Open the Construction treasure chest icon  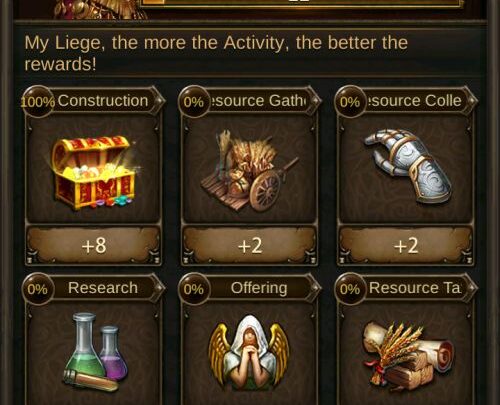point(94,172)
